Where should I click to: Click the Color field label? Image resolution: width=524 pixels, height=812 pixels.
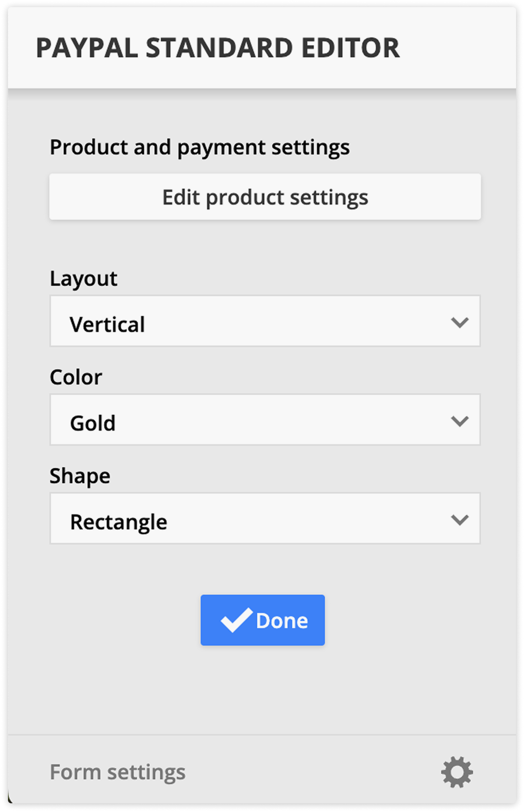[76, 377]
